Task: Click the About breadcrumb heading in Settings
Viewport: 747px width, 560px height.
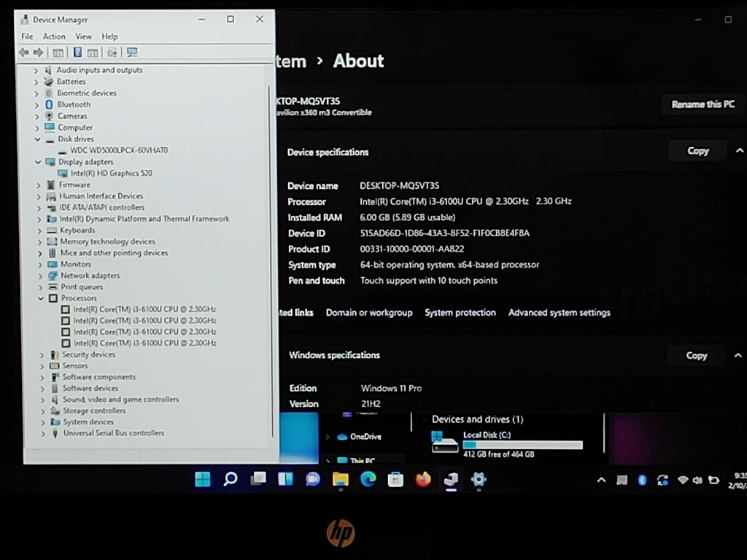Action: tap(359, 61)
